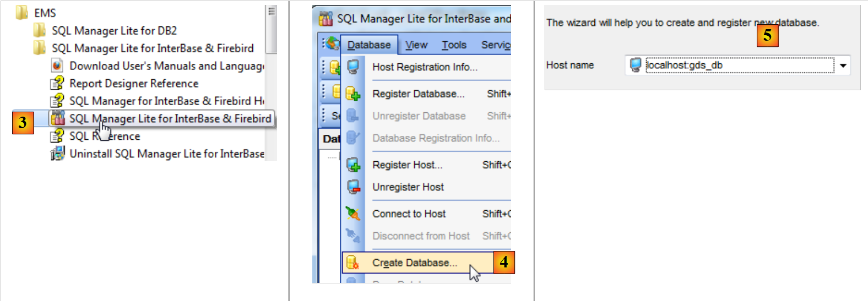Image resolution: width=868 pixels, height=301 pixels.
Task: Select Create Database menu entry
Action: [414, 263]
